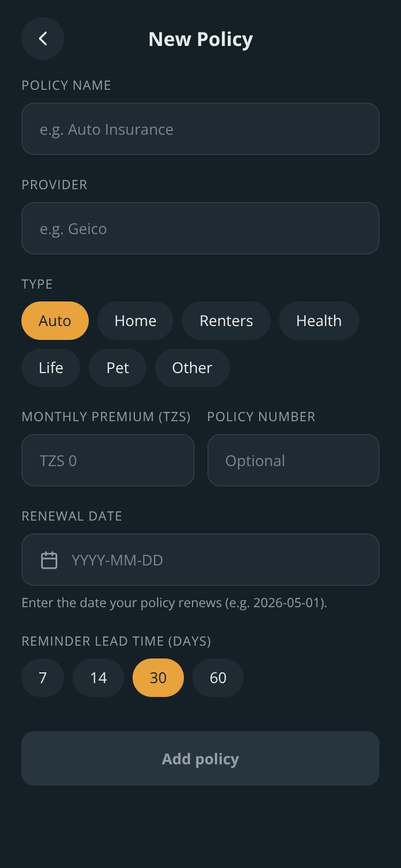Pick the Health type option
This screenshot has height=868, width=401.
coord(319,321)
